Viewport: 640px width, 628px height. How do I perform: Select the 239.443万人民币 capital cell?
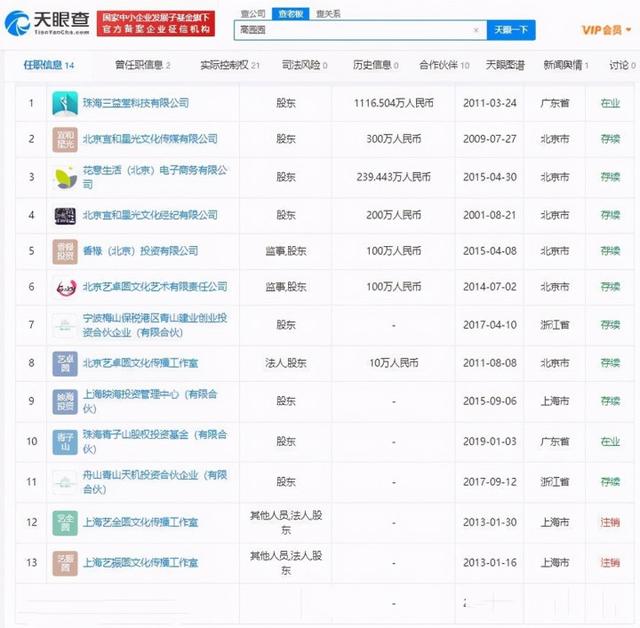click(x=393, y=177)
